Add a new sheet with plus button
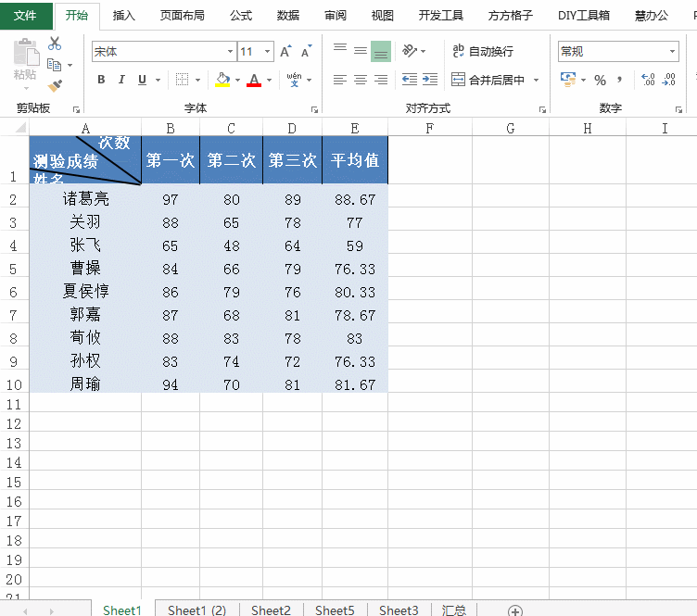This screenshot has width=697, height=616. (x=514, y=610)
